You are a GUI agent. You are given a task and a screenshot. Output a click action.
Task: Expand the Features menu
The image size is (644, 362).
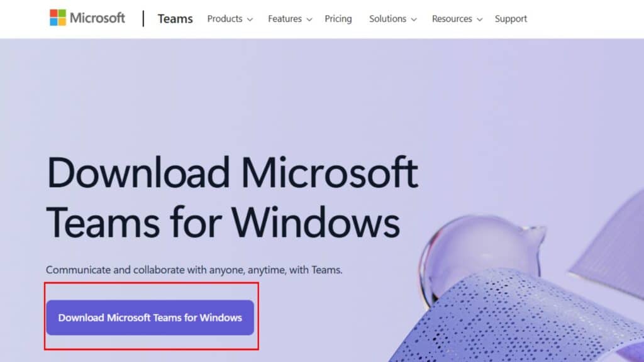[290, 19]
